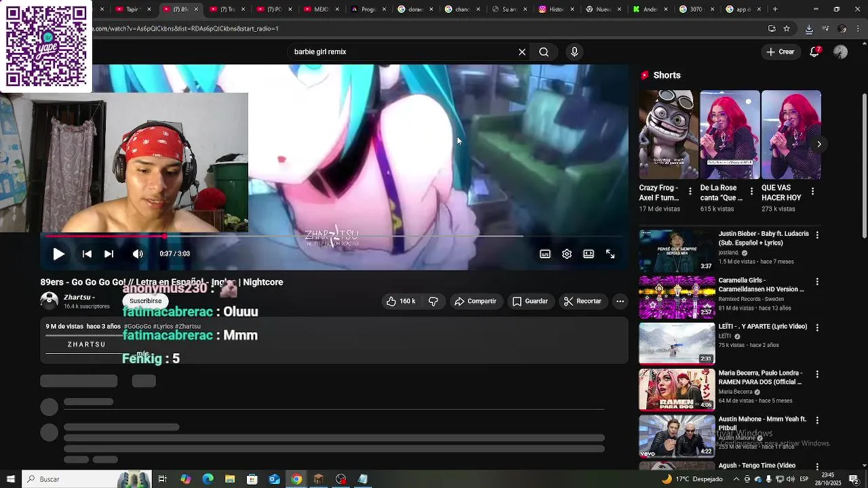Switch to the Ande browser tab
868x488 pixels.
point(650,9)
